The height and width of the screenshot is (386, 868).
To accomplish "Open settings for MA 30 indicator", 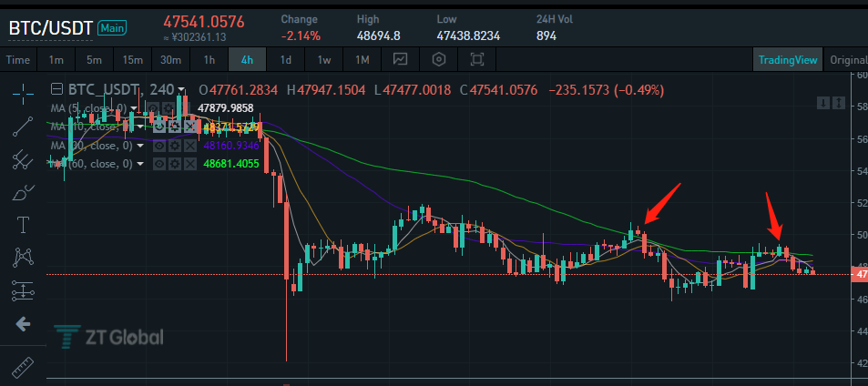I will click(x=175, y=146).
